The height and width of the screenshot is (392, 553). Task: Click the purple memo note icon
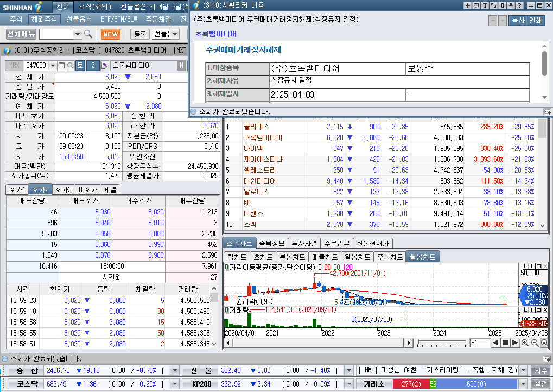[104, 65]
